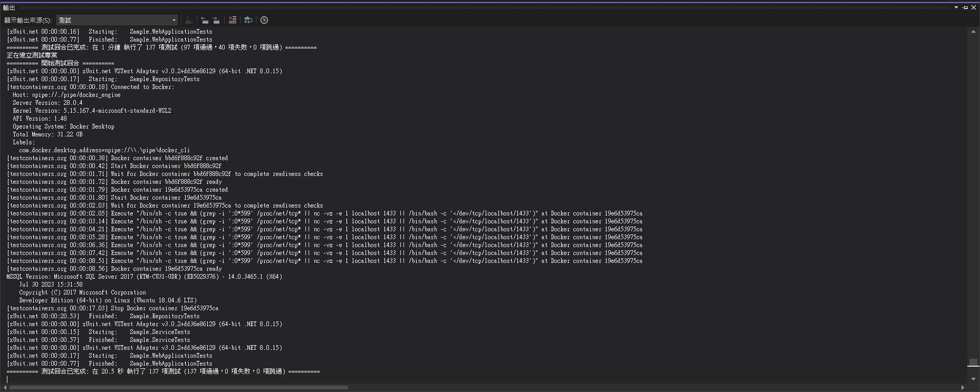980x392 pixels.
Task: Click the final 137 項通過 summary line
Action: (163, 371)
